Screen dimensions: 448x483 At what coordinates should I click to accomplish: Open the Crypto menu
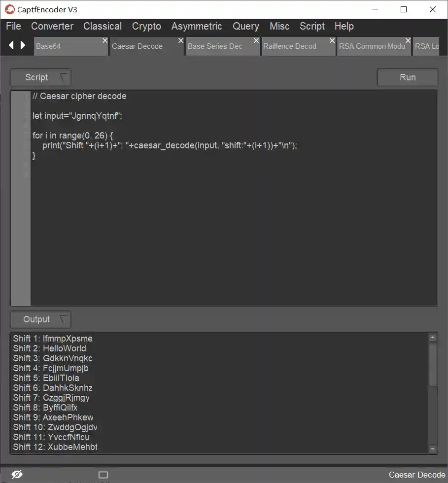point(146,26)
